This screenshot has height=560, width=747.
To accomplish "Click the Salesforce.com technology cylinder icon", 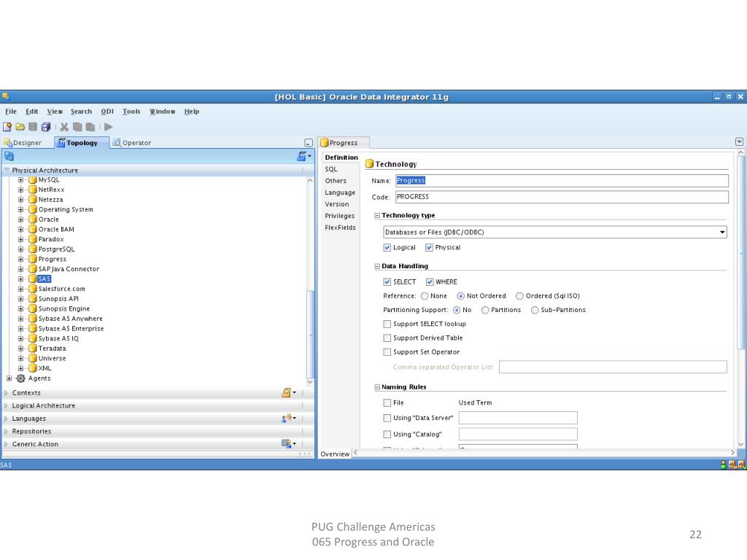I will (x=32, y=289).
